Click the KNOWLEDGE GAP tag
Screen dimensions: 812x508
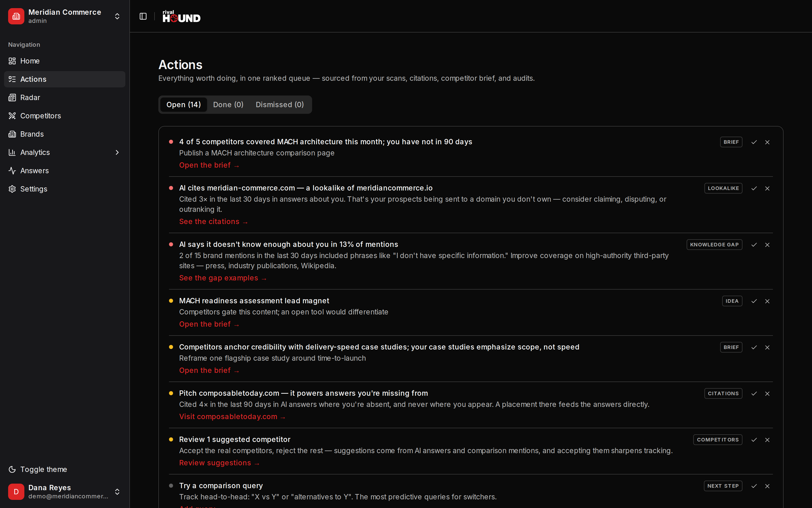coord(714,245)
